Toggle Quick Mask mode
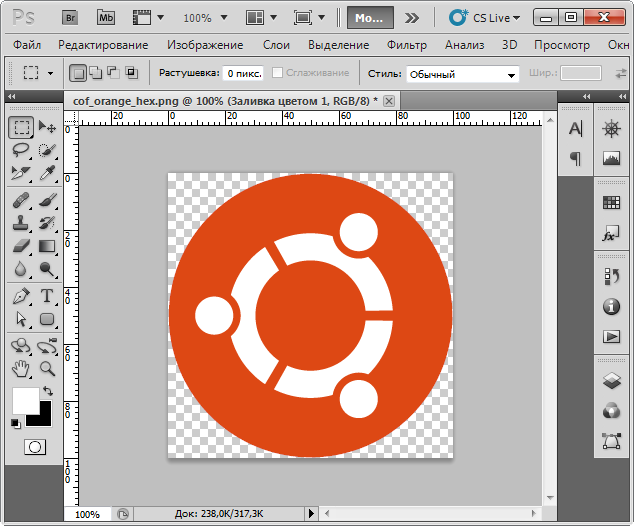 [x=35, y=447]
